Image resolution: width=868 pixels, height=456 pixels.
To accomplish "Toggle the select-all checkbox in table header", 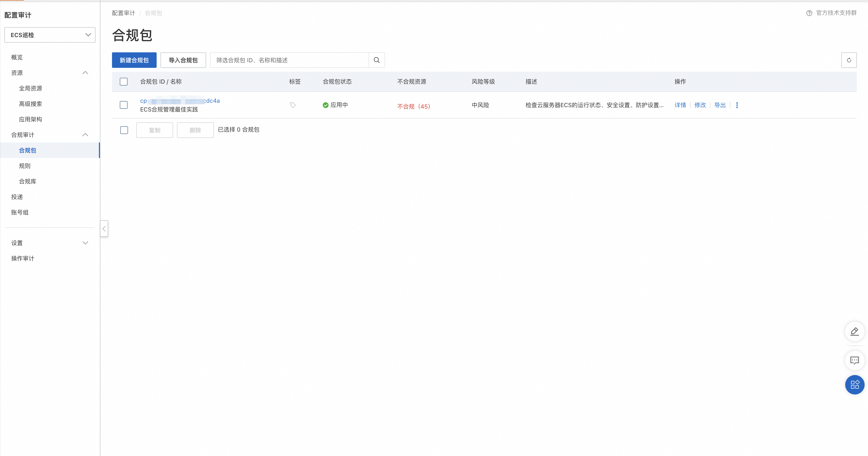I will 124,82.
